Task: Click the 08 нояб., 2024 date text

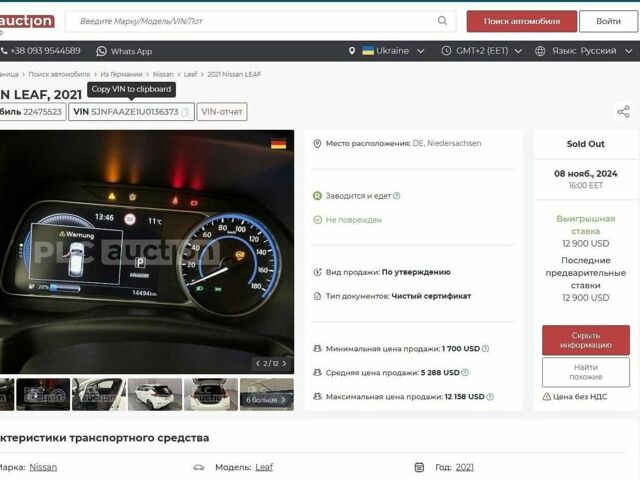Action: point(586,173)
